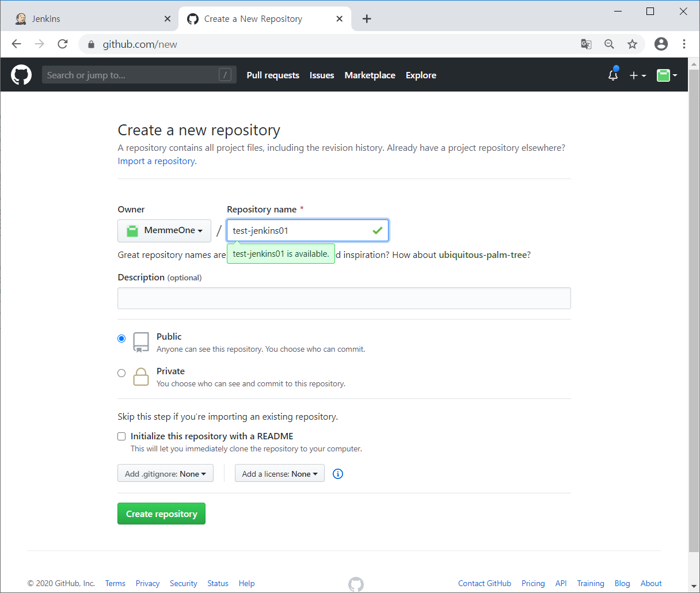
Task: Open the MemmeOne owner dropdown
Action: [x=164, y=230]
